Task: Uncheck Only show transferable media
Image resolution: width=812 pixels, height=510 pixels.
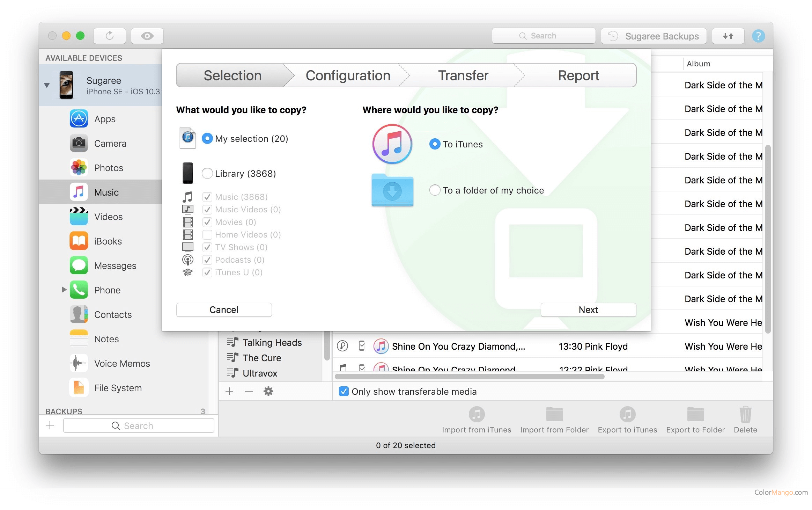Action: point(344,391)
